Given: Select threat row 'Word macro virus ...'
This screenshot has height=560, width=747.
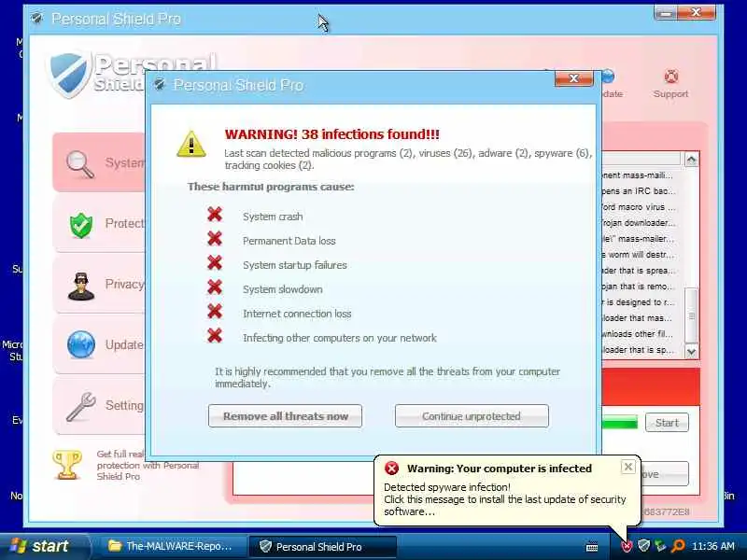Looking at the screenshot, I should [x=639, y=207].
